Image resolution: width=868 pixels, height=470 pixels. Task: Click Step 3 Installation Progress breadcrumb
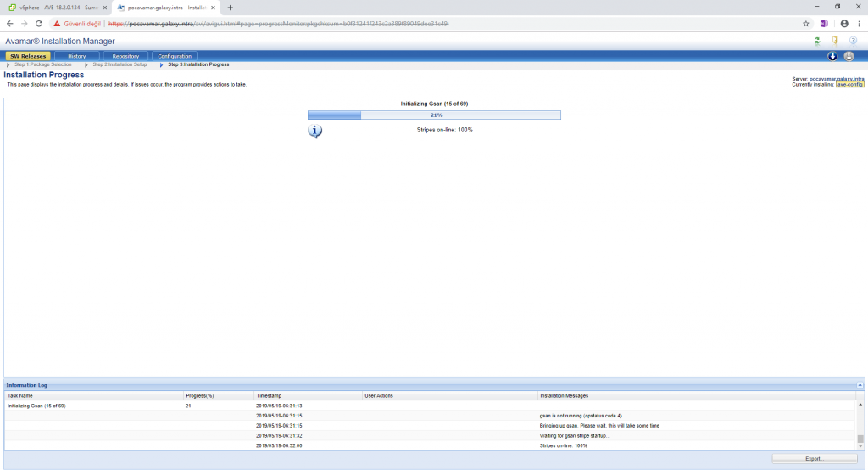198,64
